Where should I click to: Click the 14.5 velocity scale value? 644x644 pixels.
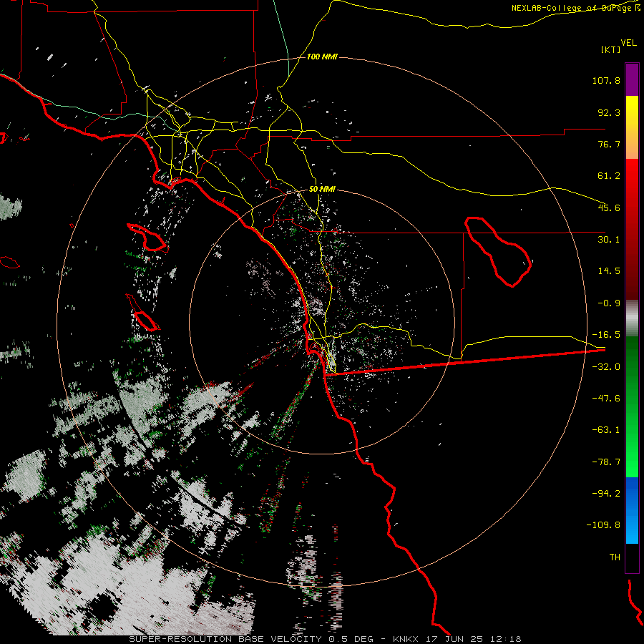coord(609,271)
